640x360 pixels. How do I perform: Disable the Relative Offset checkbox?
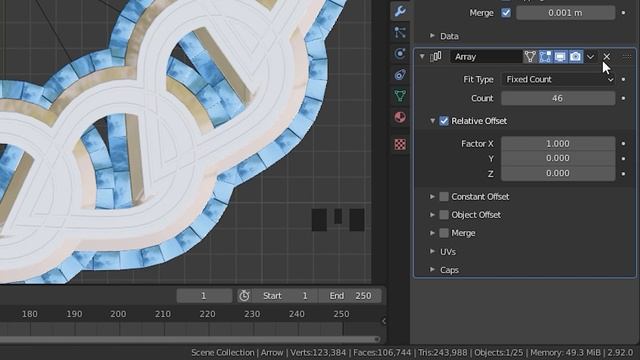coord(444,121)
